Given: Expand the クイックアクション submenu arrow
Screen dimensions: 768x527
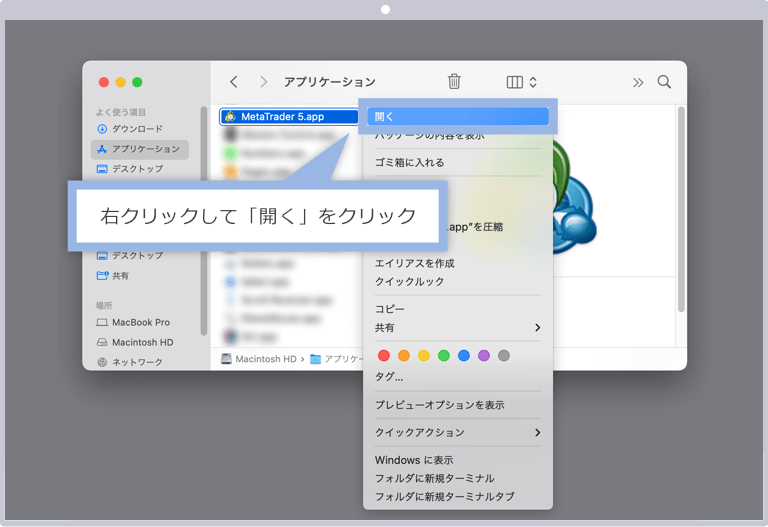Looking at the screenshot, I should 538,432.
